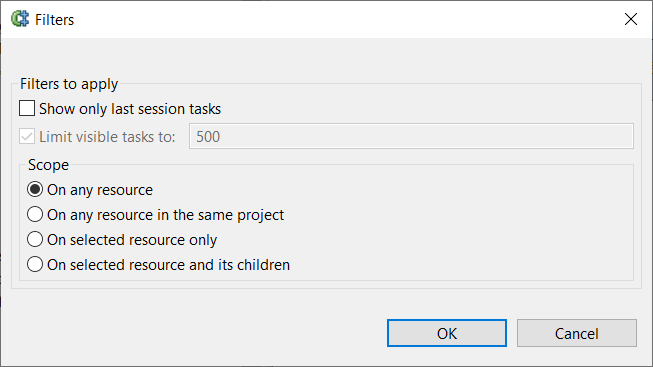Viewport: 653px width, 367px height.
Task: Select the resource and its children radio circle
Action: click(35, 265)
